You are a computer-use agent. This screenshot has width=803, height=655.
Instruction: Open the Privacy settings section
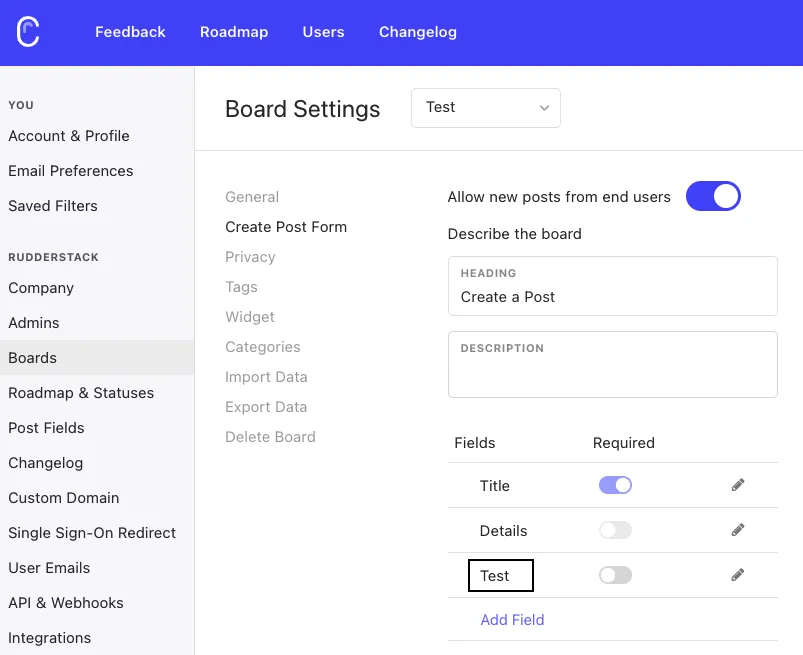(x=250, y=257)
